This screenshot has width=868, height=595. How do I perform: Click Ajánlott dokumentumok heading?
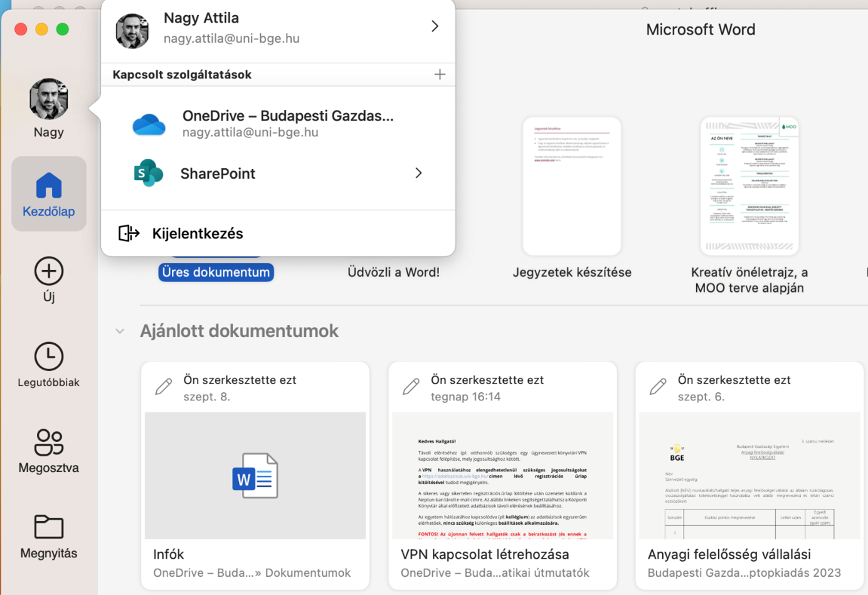point(239,331)
